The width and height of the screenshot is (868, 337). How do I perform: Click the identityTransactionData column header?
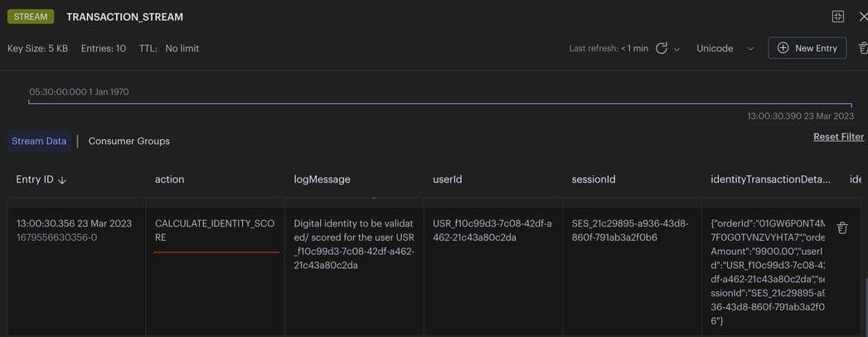(770, 179)
